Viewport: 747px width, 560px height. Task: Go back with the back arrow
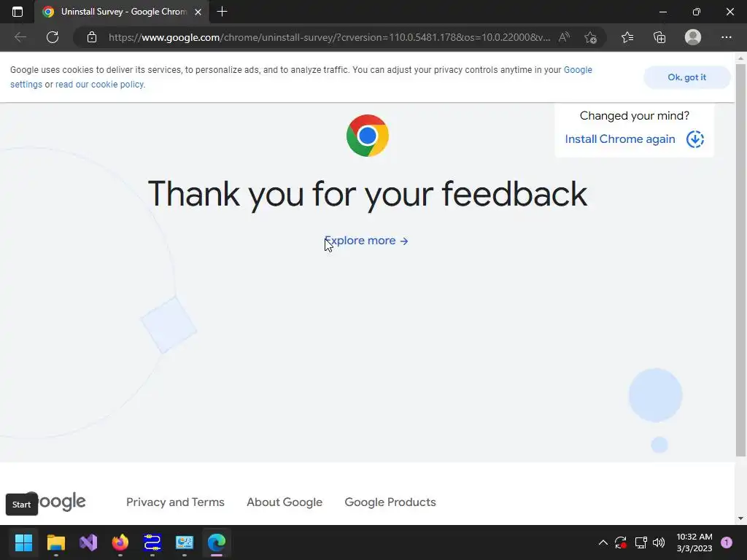tap(20, 37)
